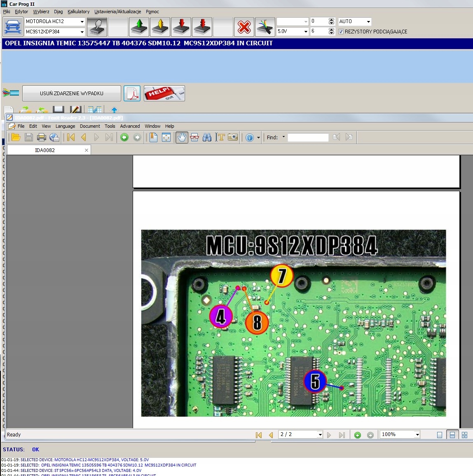Open the 5.0V voltage dropdown

(x=306, y=31)
